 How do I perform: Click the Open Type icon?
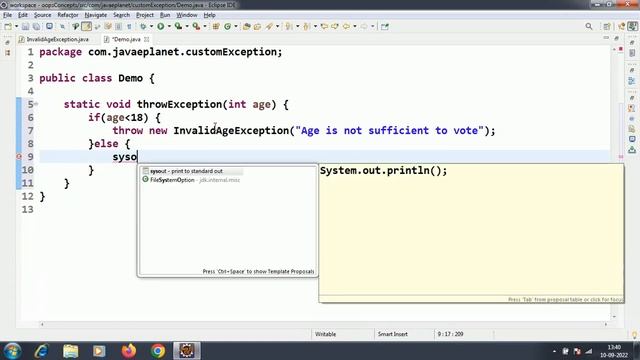[x=247, y=27]
